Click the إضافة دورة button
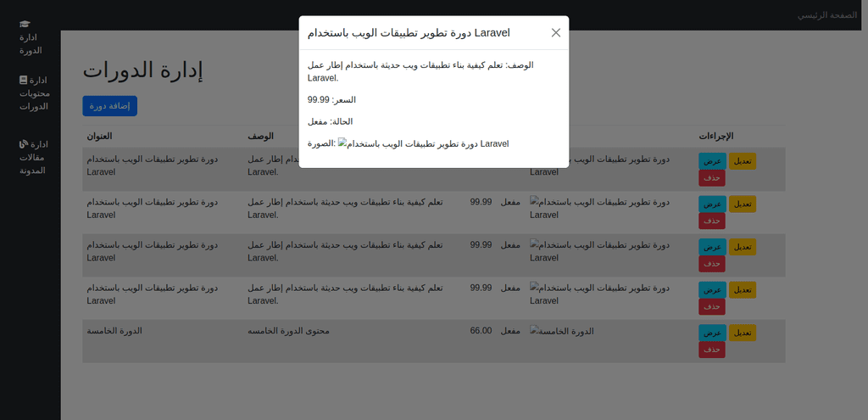Viewport: 868px width, 420px height. [109, 106]
